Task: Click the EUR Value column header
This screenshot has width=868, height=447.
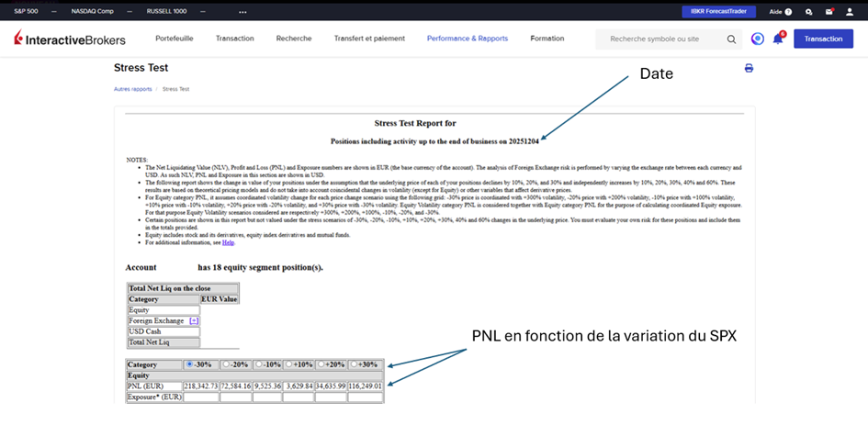Action: (220, 299)
